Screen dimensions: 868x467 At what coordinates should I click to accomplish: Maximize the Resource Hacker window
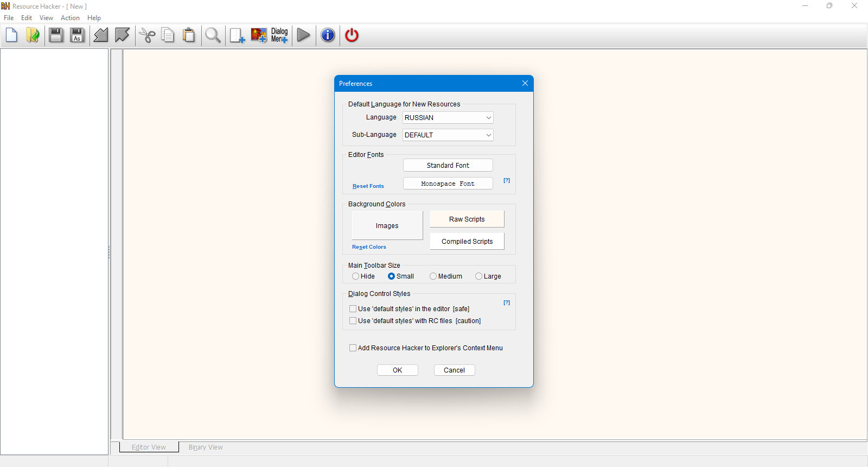tap(829, 6)
